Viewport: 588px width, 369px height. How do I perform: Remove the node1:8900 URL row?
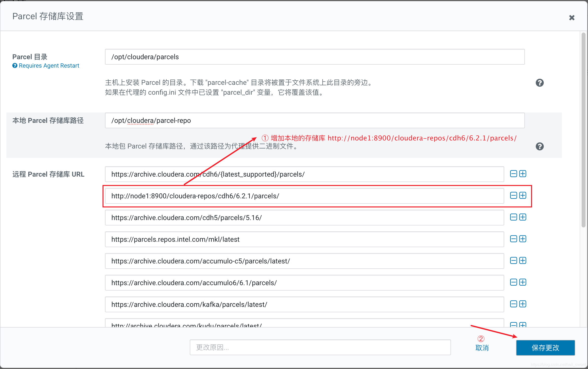point(513,195)
